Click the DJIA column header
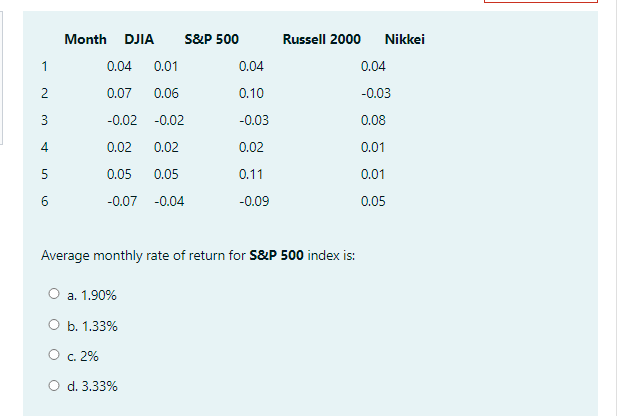621x416 pixels. click(x=138, y=40)
